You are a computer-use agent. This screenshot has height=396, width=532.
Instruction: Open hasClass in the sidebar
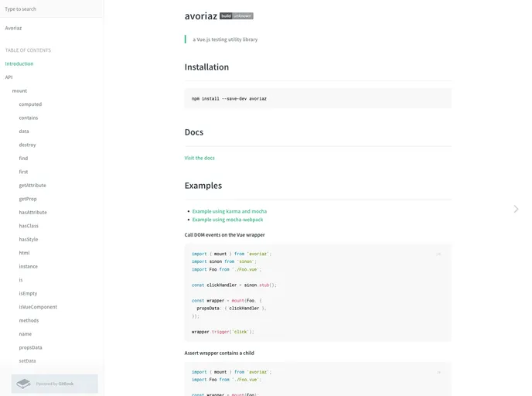[29, 226]
